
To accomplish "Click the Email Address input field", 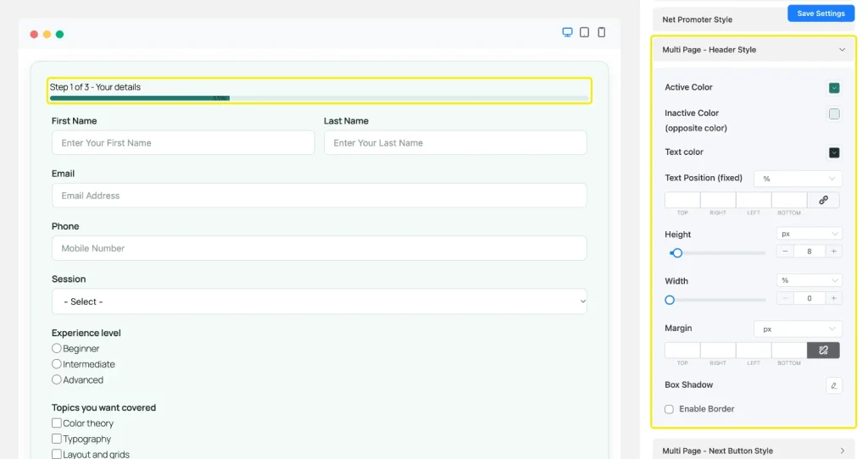I will click(320, 196).
